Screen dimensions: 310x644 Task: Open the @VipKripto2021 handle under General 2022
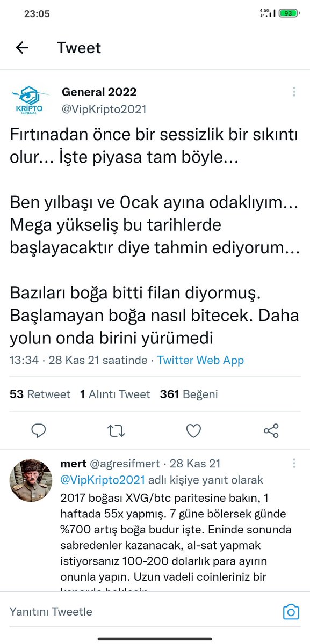tap(104, 109)
